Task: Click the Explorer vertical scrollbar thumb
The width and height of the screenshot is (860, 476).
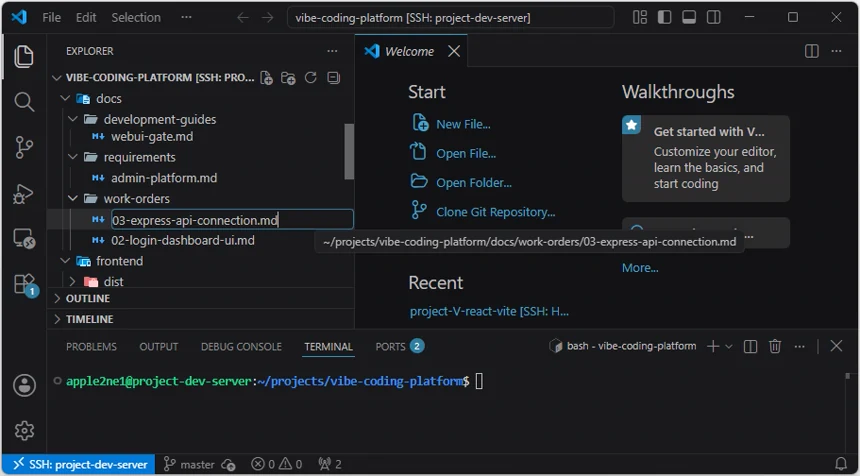Action: click(349, 151)
